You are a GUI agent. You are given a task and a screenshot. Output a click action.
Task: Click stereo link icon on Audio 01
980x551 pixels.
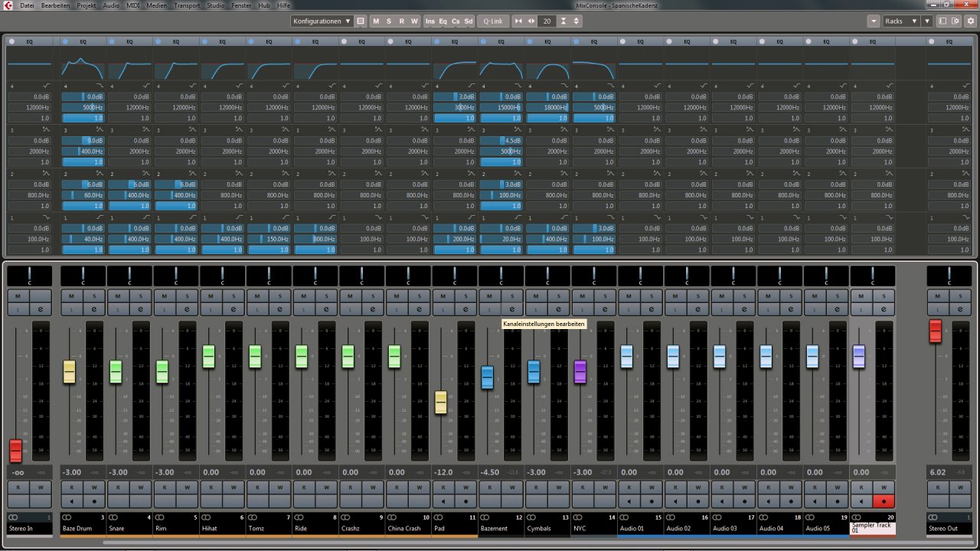point(626,517)
